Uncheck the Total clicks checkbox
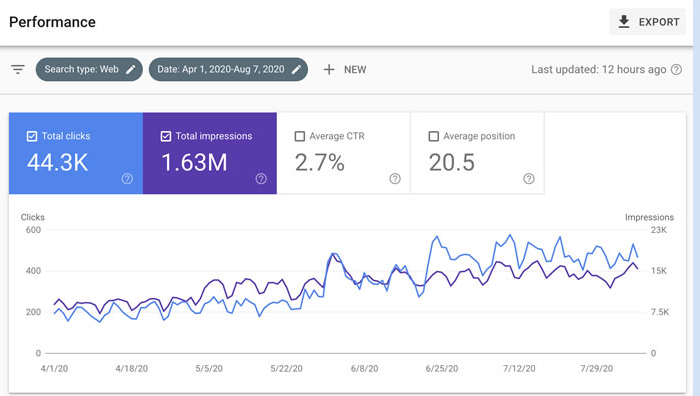700x396 pixels. point(32,136)
